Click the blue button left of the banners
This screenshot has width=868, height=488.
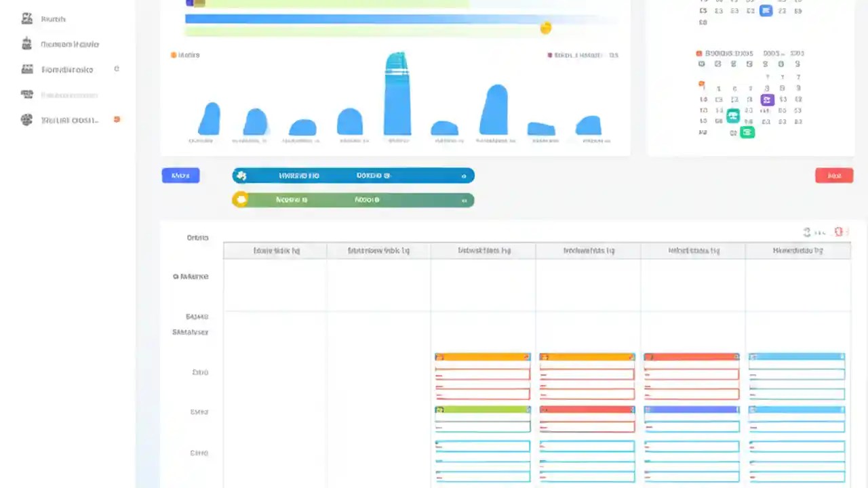click(180, 175)
